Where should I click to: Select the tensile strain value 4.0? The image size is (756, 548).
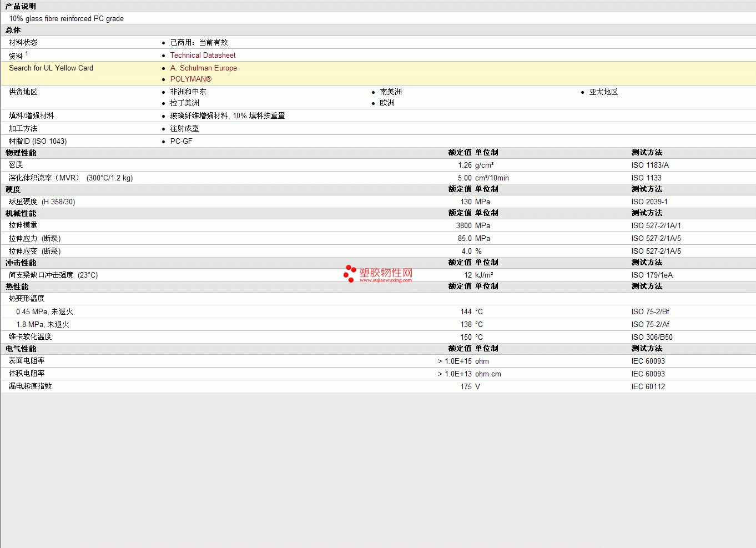coord(467,252)
